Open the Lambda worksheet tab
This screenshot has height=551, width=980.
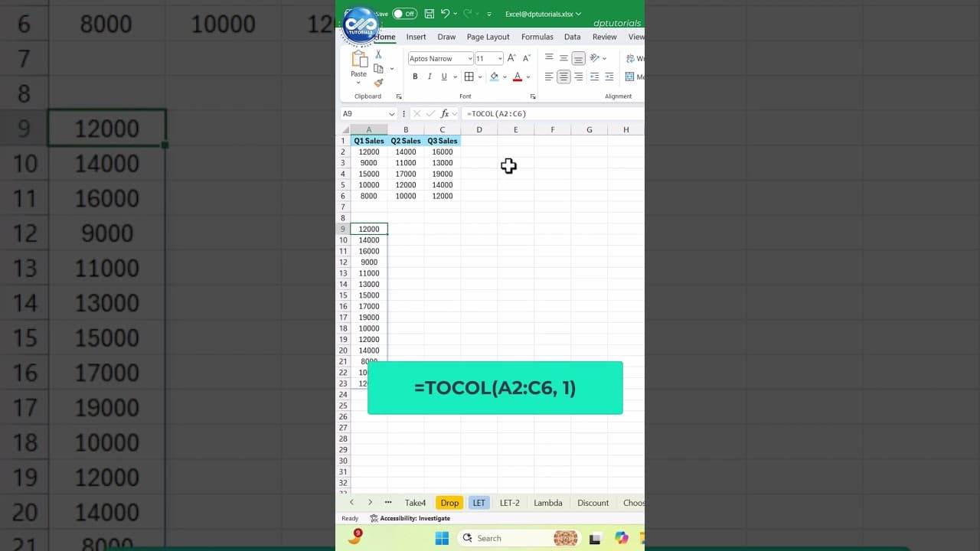(x=548, y=503)
